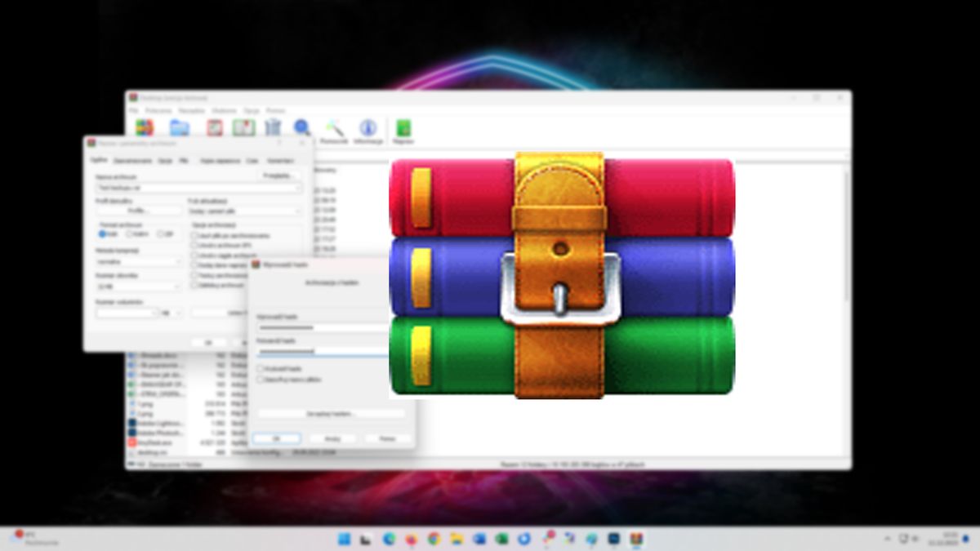
Task: Click the Napraw (Repair) toolbar icon
Action: (x=402, y=128)
